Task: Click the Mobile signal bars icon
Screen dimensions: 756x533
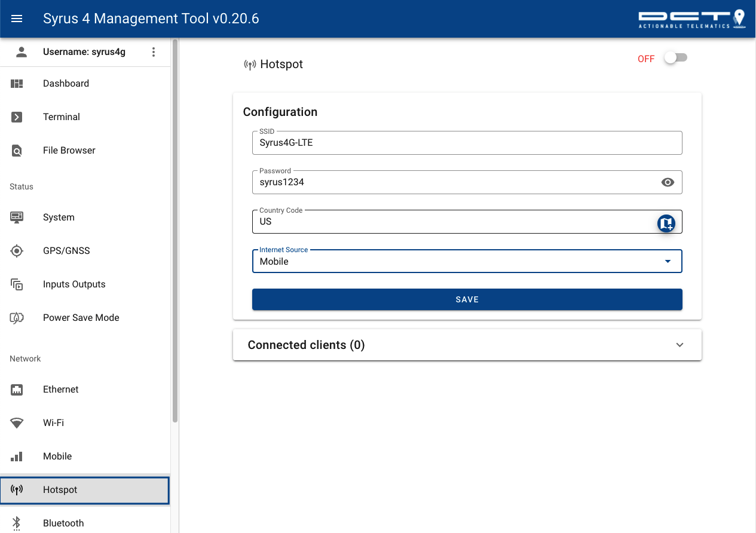Action: [x=17, y=457]
